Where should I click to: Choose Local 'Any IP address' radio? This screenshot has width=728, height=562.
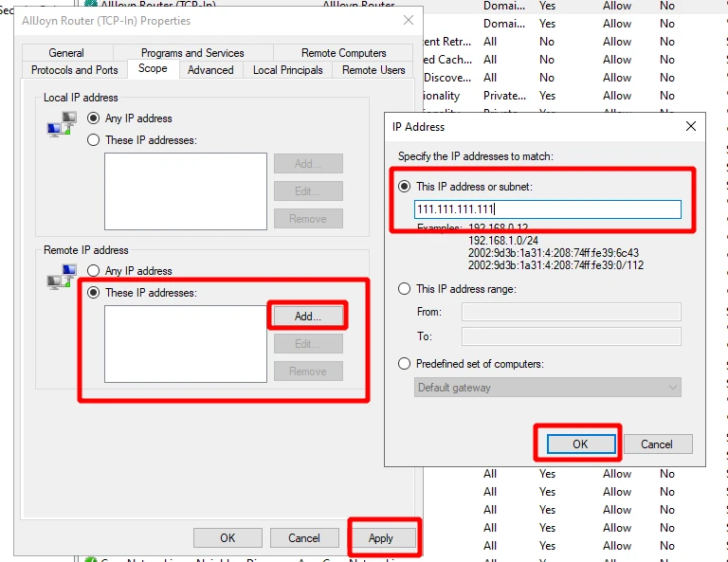(x=93, y=118)
